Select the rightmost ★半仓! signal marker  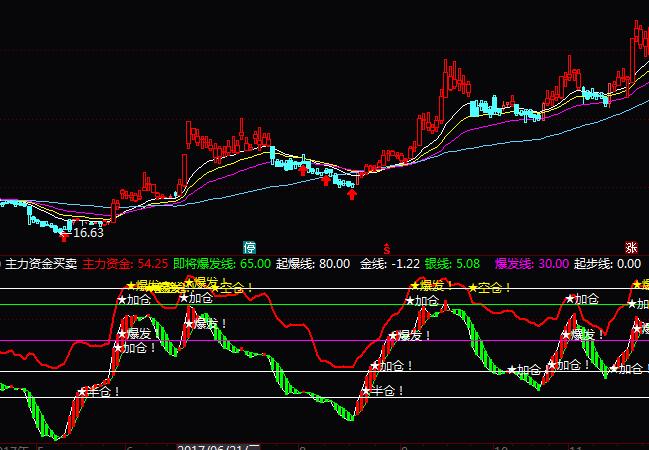click(383, 391)
